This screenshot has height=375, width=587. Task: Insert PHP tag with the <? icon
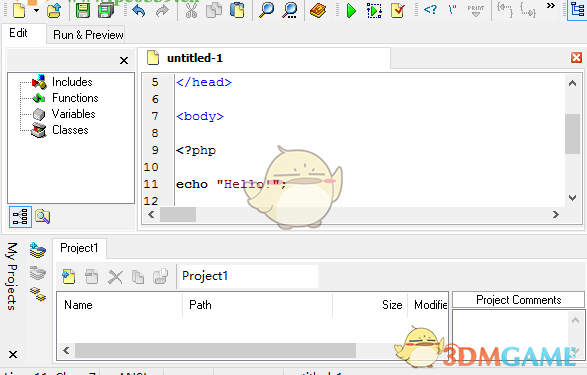[x=430, y=9]
